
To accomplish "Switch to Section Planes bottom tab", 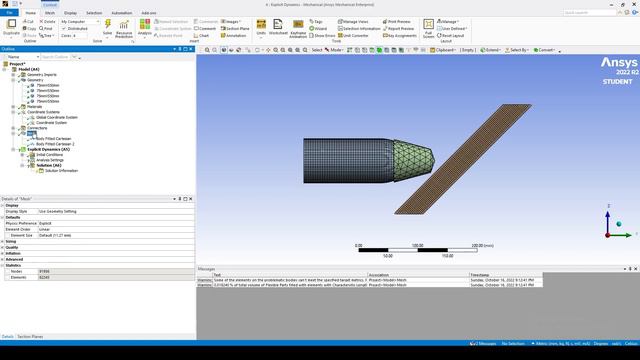I will (30, 337).
